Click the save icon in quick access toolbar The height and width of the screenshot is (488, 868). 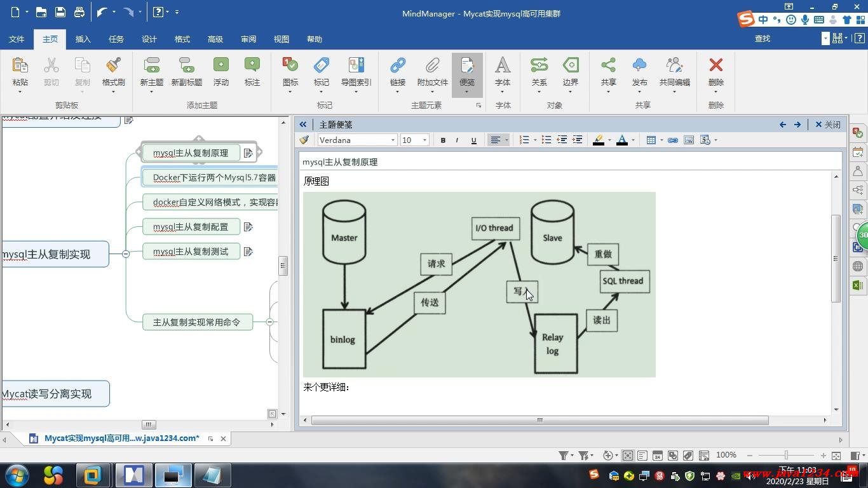pyautogui.click(x=60, y=12)
